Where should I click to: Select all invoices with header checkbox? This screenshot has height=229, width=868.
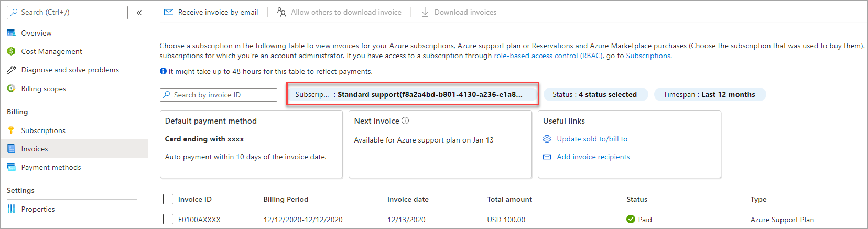click(168, 199)
